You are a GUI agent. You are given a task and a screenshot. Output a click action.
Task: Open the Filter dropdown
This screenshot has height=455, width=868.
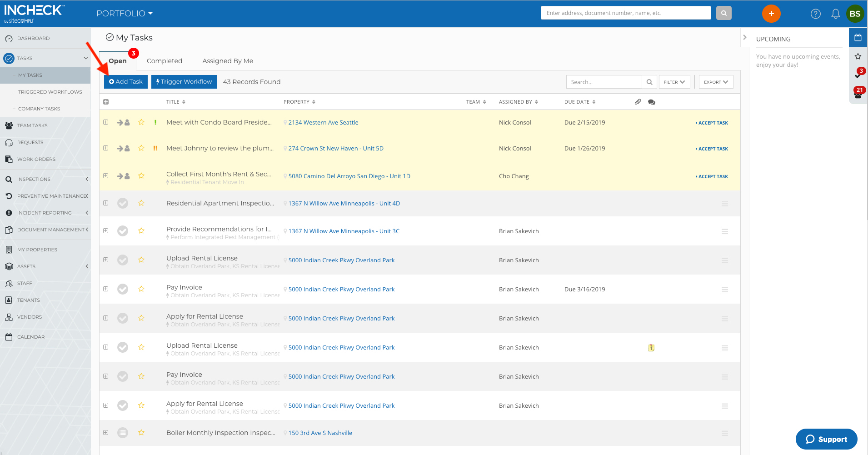674,82
